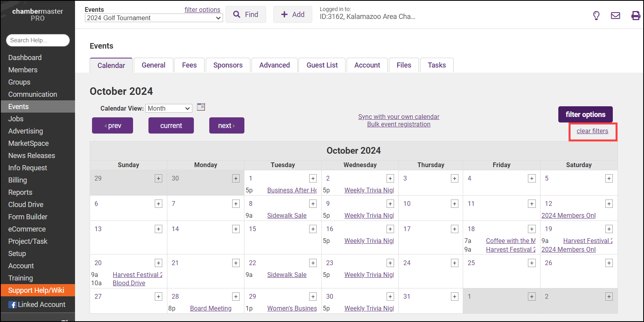Screen dimensions: 644x322
Task: Open the envelope mail icon
Action: [x=615, y=15]
